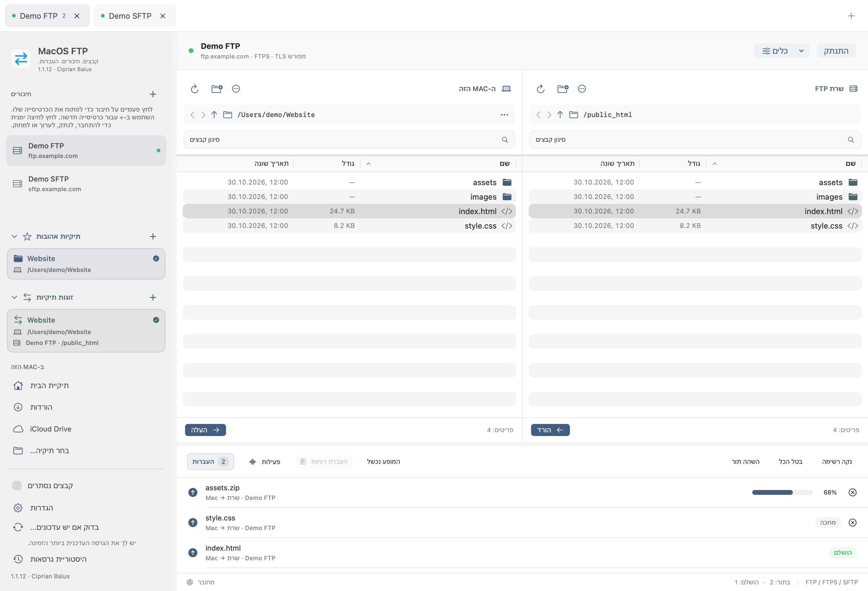The width and height of the screenshot is (868, 591).
Task: Cancel the assets.zip transfer
Action: [852, 492]
